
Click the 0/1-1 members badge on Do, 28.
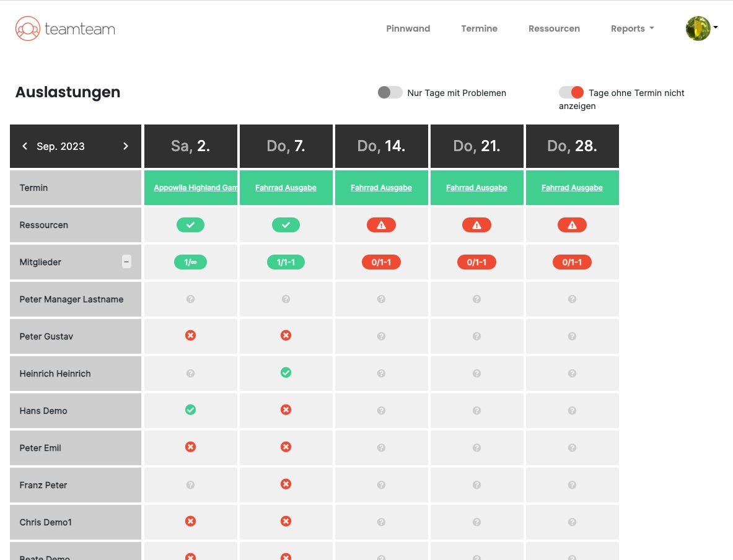coord(572,262)
